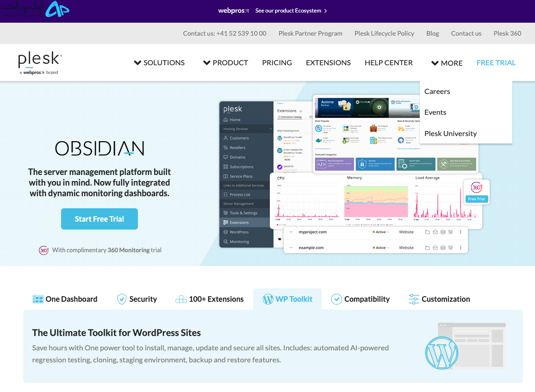
Task: Click the One Dashboard tab icon
Action: click(38, 299)
